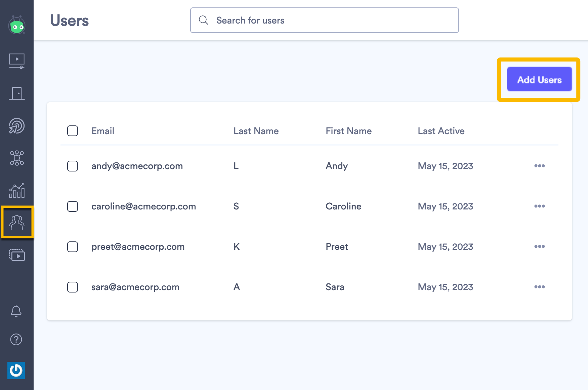Check the sara@acmecorp.com row checkbox
588x390 pixels.
[72, 287]
